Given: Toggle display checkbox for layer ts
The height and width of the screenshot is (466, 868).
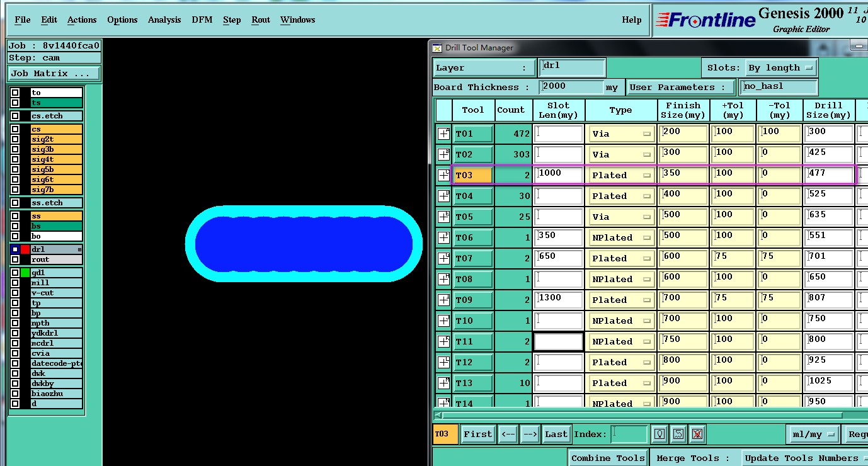Looking at the screenshot, I should (14, 103).
